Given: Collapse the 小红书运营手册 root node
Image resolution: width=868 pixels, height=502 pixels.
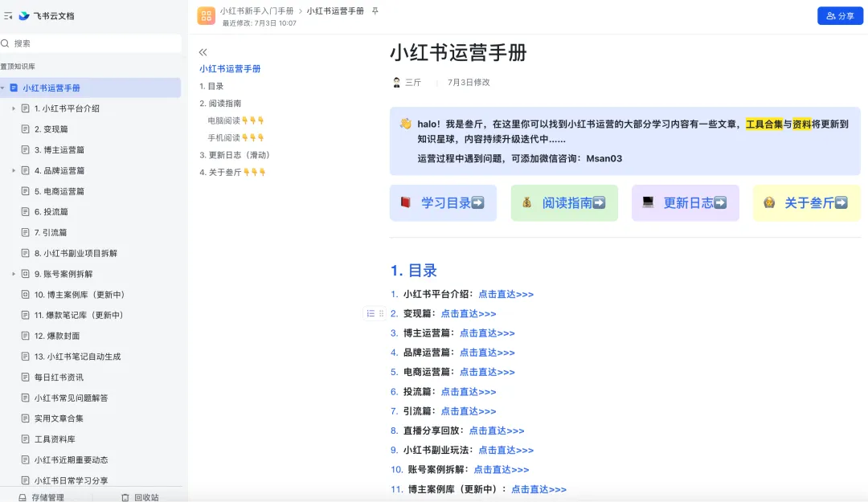Looking at the screenshot, I should pos(3,88).
